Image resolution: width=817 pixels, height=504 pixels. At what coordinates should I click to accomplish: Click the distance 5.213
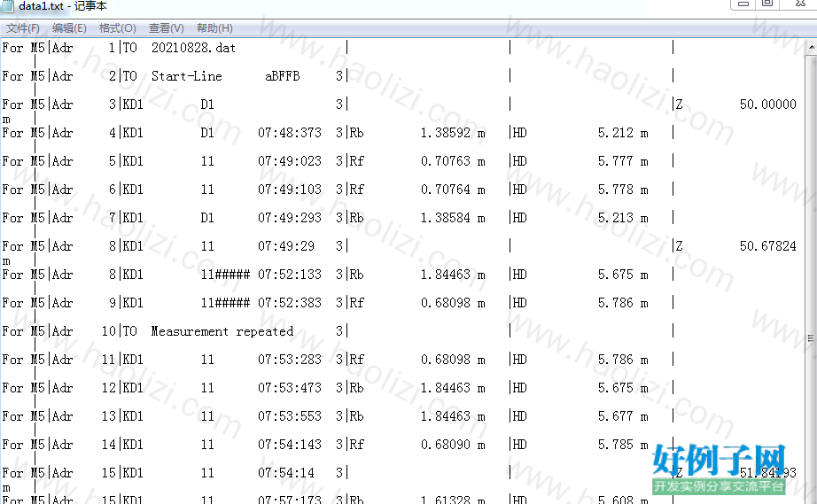(x=616, y=218)
